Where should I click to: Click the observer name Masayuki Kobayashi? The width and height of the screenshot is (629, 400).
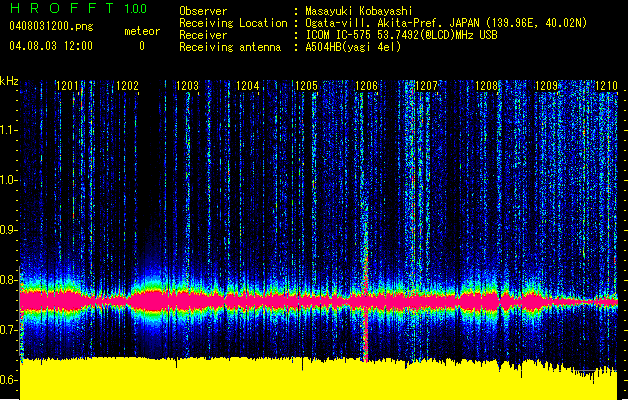pyautogui.click(x=359, y=11)
